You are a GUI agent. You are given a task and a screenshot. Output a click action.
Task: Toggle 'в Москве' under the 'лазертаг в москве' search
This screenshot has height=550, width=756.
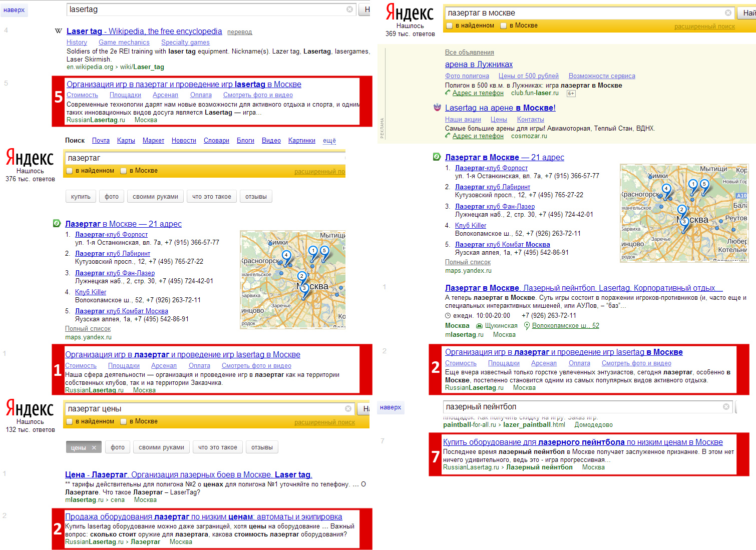click(504, 26)
